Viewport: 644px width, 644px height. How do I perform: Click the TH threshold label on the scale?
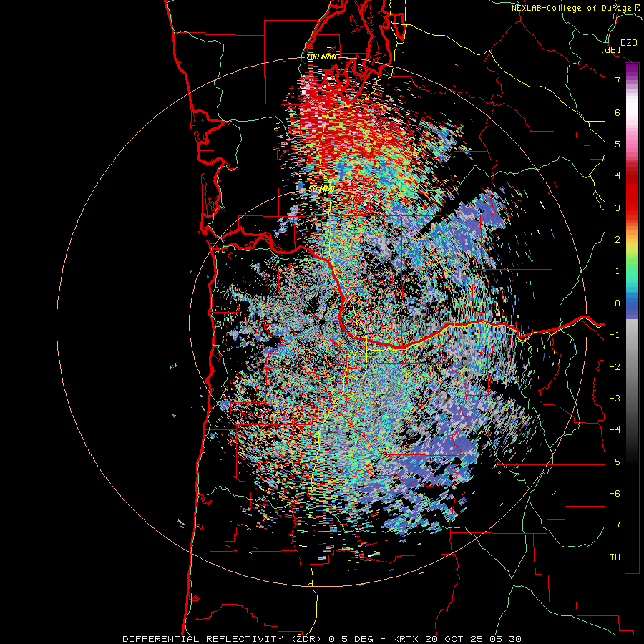(615, 557)
